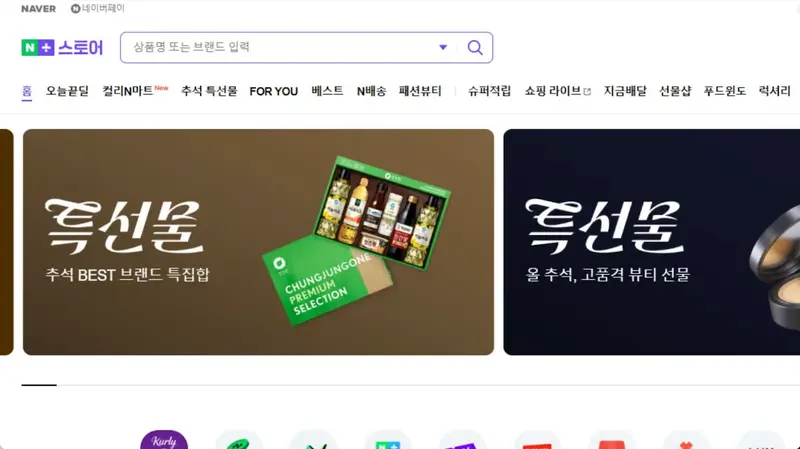The width and height of the screenshot is (800, 449).
Task: Open the 패션뷰티 category
Action: click(420, 91)
